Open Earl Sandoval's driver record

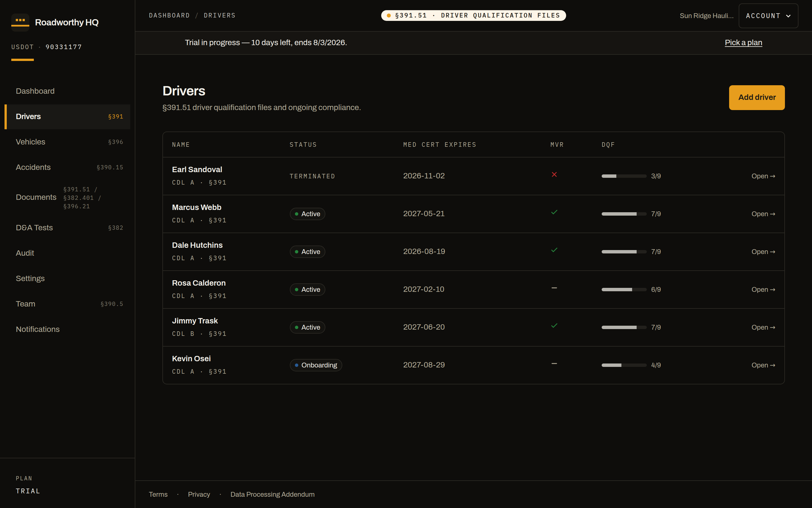763,176
